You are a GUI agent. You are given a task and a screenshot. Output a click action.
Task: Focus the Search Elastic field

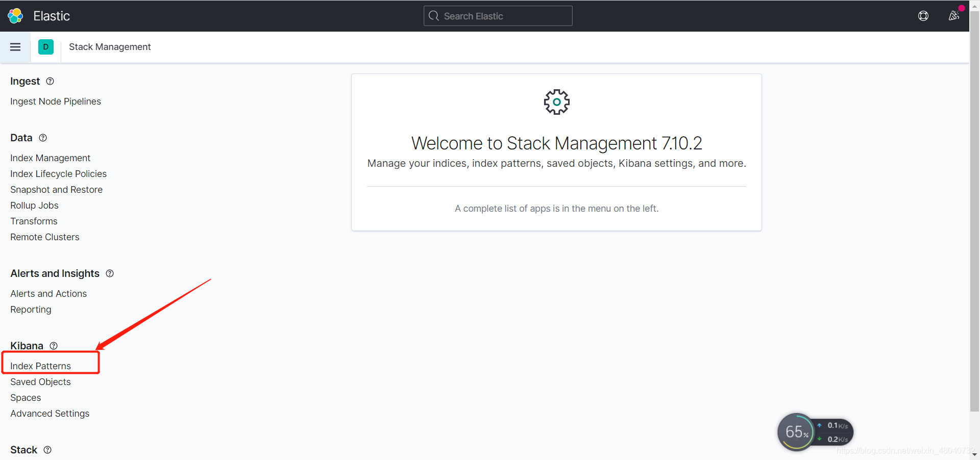(x=498, y=16)
